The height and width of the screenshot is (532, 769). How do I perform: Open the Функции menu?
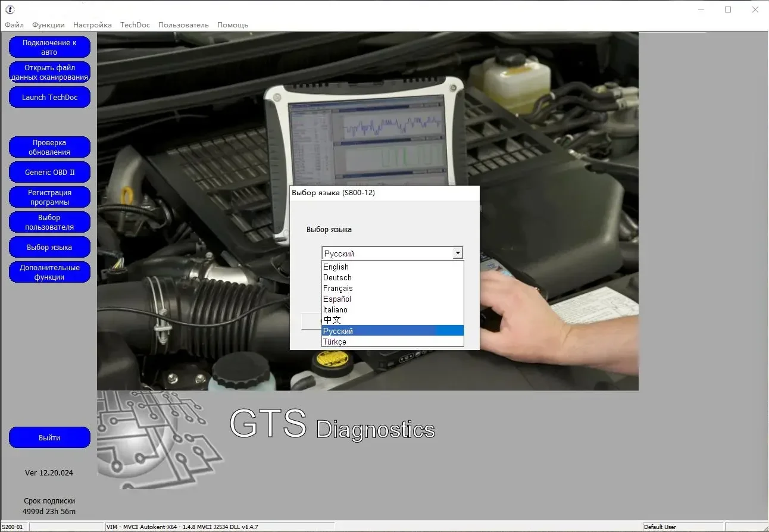[x=49, y=25]
